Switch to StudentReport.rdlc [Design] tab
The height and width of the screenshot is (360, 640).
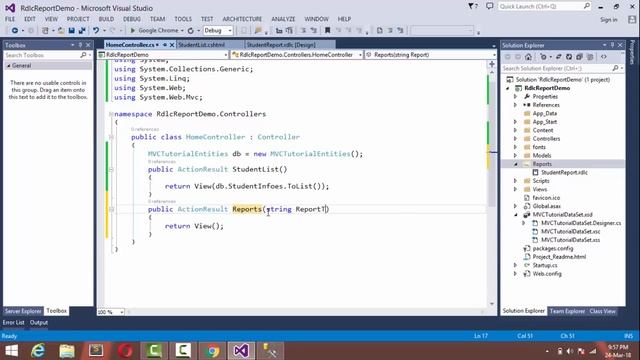(281, 45)
